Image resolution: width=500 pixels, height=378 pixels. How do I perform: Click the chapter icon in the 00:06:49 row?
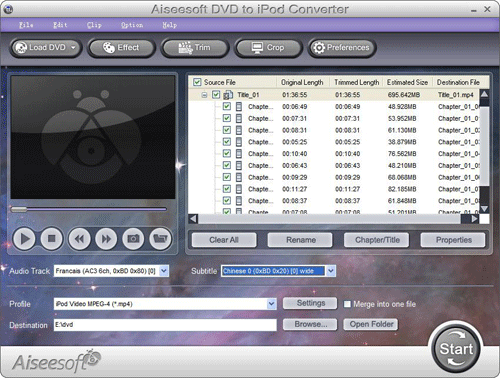(x=239, y=107)
